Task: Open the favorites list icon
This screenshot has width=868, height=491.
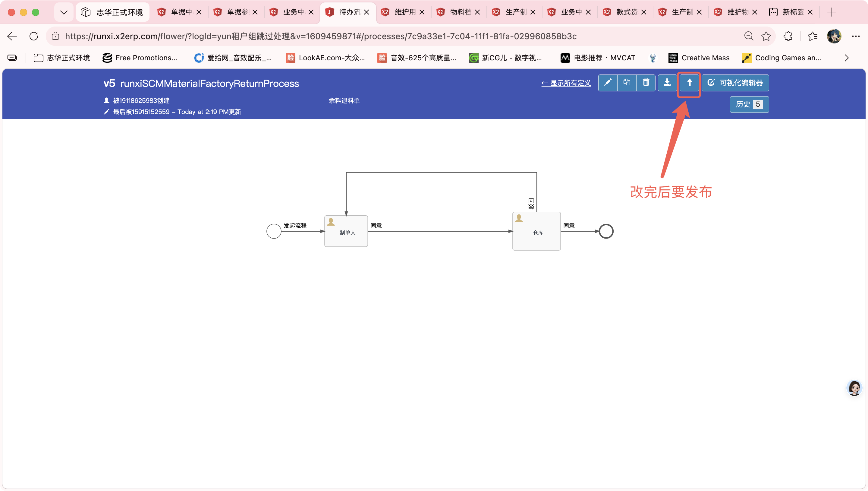Action: [x=813, y=36]
